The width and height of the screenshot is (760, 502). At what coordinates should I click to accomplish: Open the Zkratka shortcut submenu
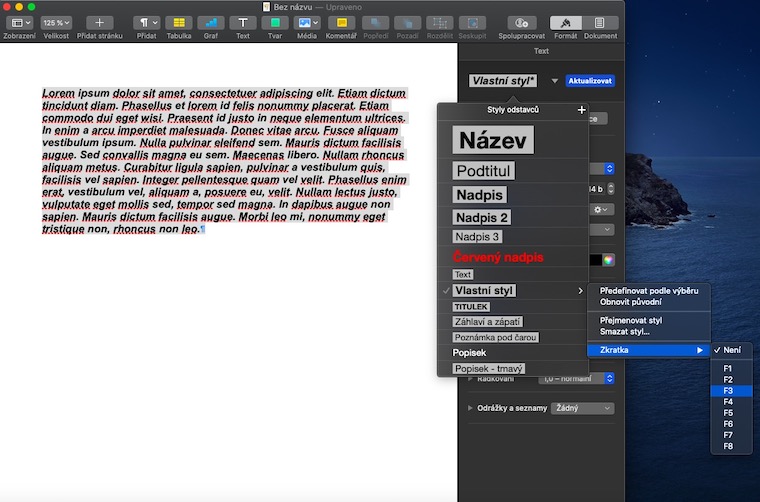pos(649,350)
